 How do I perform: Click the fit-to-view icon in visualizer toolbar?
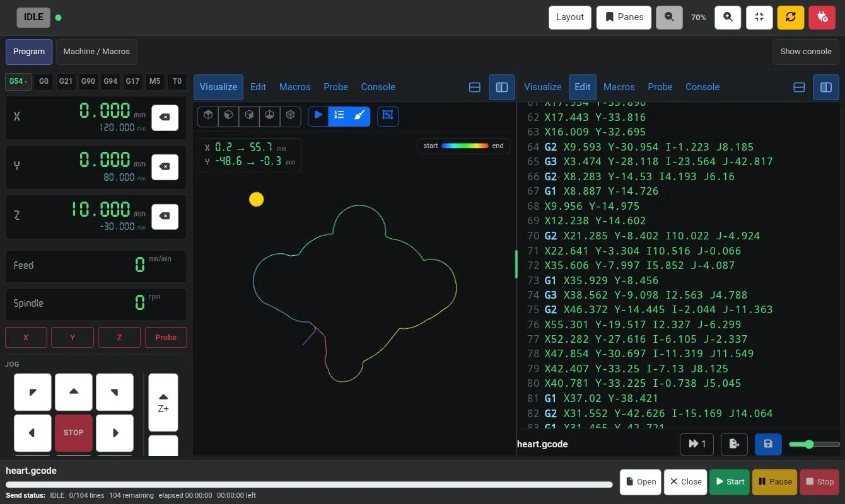coord(388,115)
